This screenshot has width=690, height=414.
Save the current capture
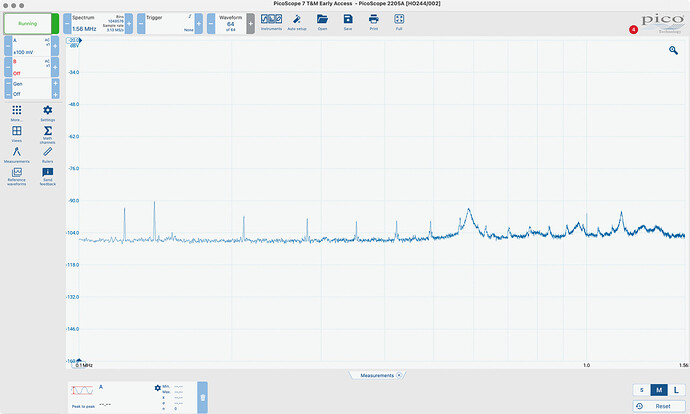(348, 22)
